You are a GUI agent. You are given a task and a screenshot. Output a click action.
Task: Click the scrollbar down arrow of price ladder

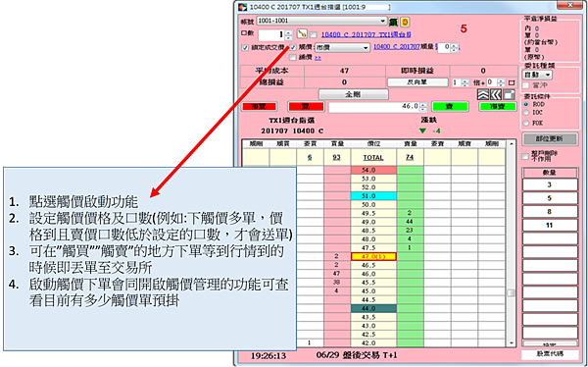511,343
